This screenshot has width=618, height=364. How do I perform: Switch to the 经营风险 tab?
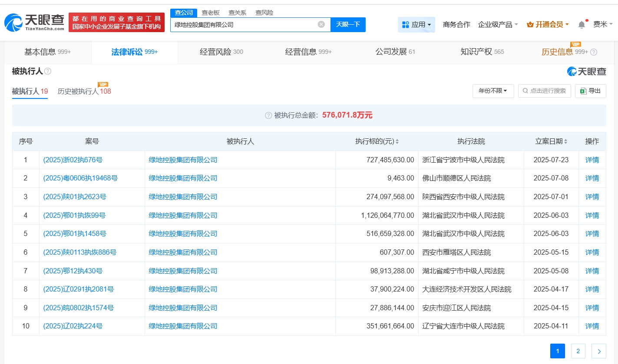click(x=221, y=52)
